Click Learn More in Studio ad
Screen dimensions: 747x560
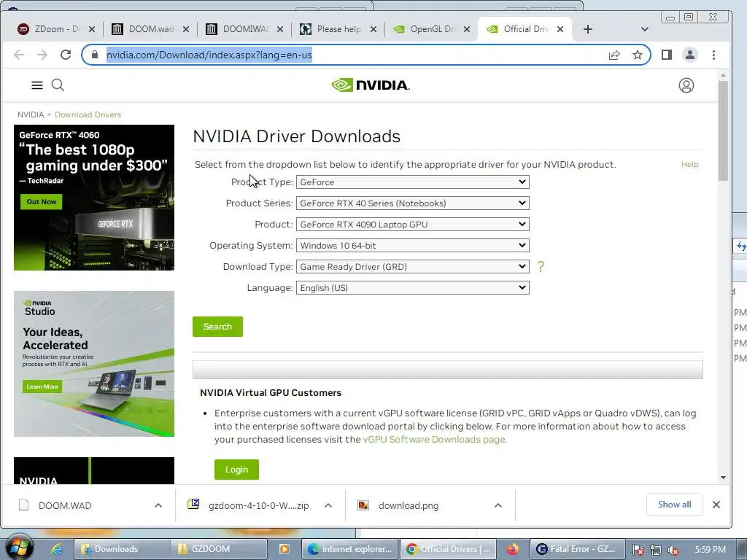(x=42, y=386)
